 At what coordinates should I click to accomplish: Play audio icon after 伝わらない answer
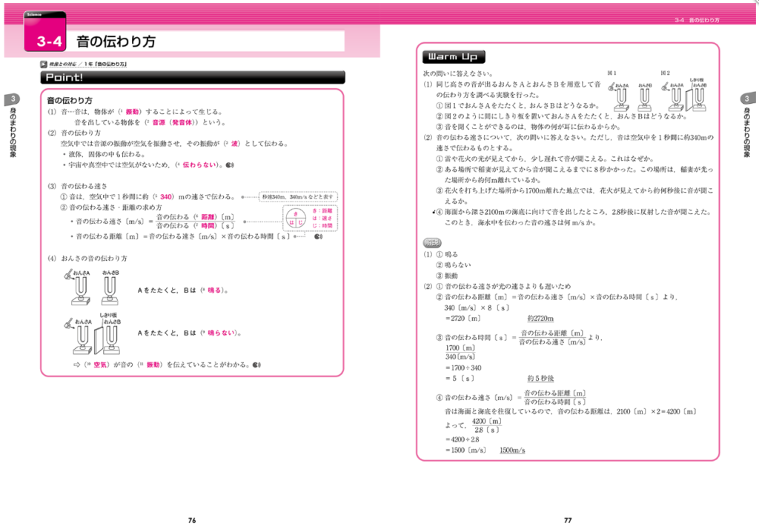click(x=230, y=165)
